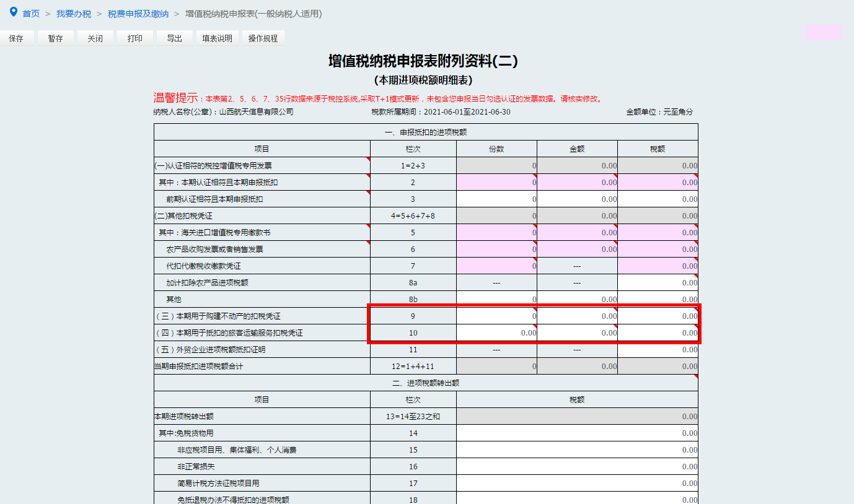
Task: Click row 1 total 税额 cell
Action: click(658, 166)
